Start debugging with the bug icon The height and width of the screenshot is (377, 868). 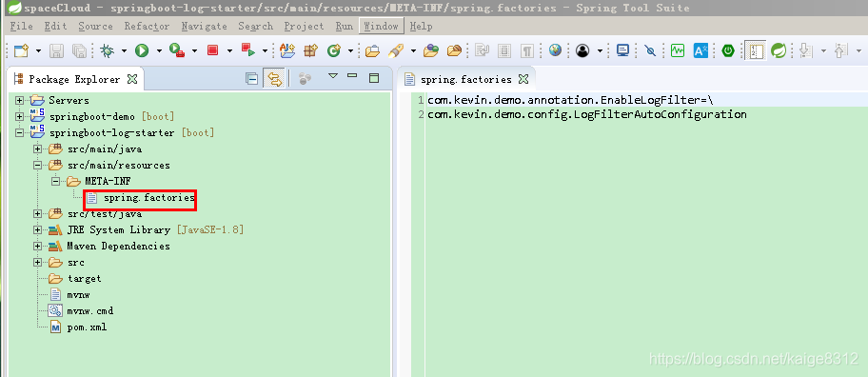click(x=107, y=50)
